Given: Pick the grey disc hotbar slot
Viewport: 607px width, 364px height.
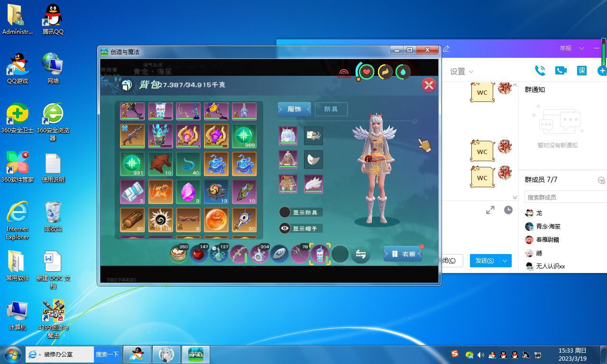Looking at the screenshot, I should (280, 254).
